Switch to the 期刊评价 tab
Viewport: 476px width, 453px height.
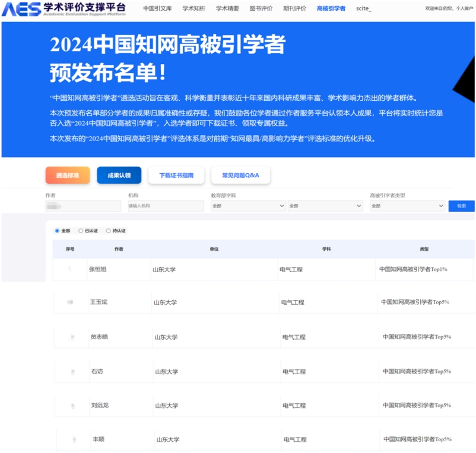click(295, 9)
